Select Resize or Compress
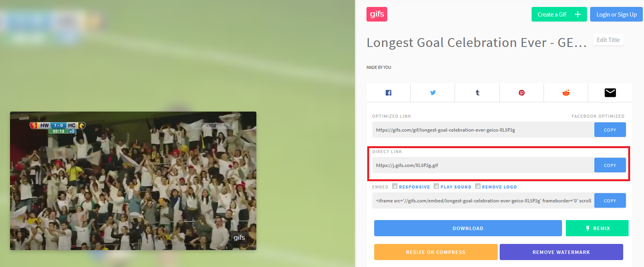Image resolution: width=644 pixels, height=267 pixels. pyautogui.click(x=436, y=252)
